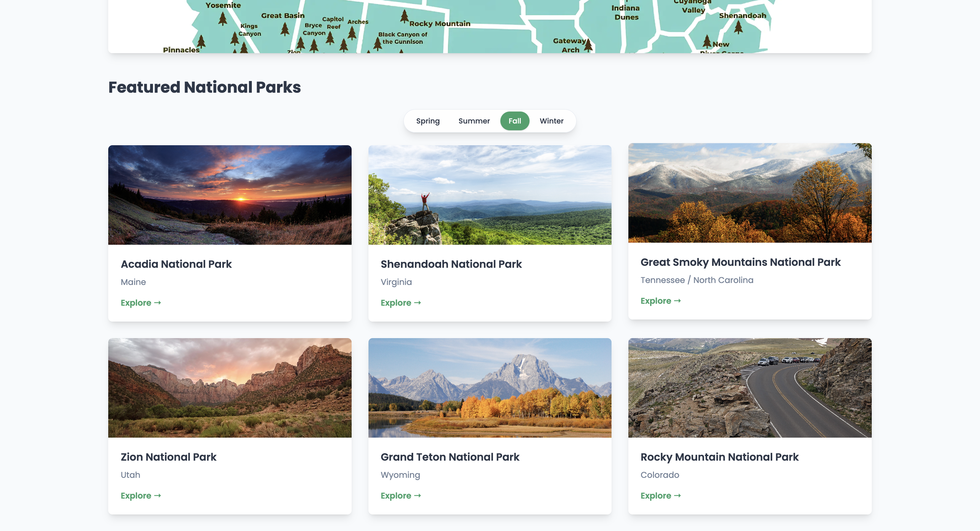Click the Yosemite tree marker on map
The width and height of the screenshot is (980, 531).
coord(223,18)
